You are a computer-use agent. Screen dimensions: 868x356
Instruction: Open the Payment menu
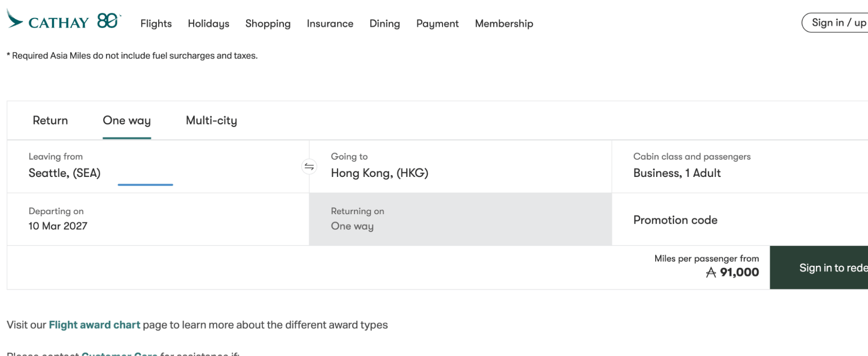[437, 23]
